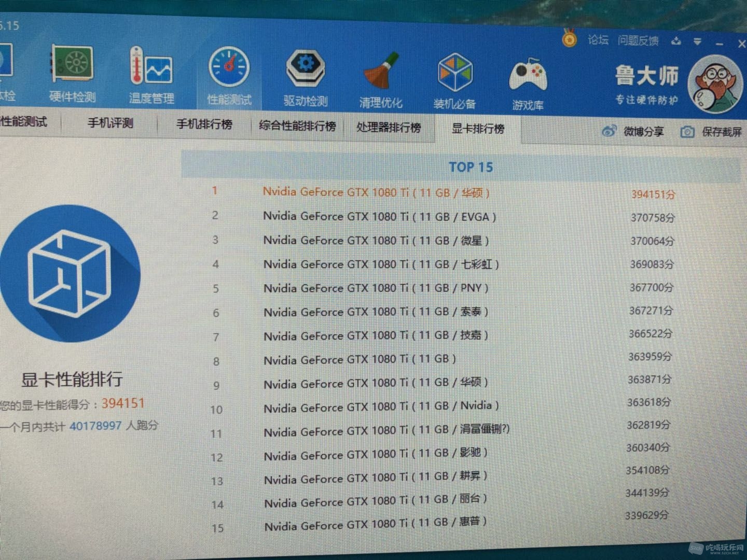747x560 pixels.
Task: Click the score 369083分
Action: coord(652,264)
